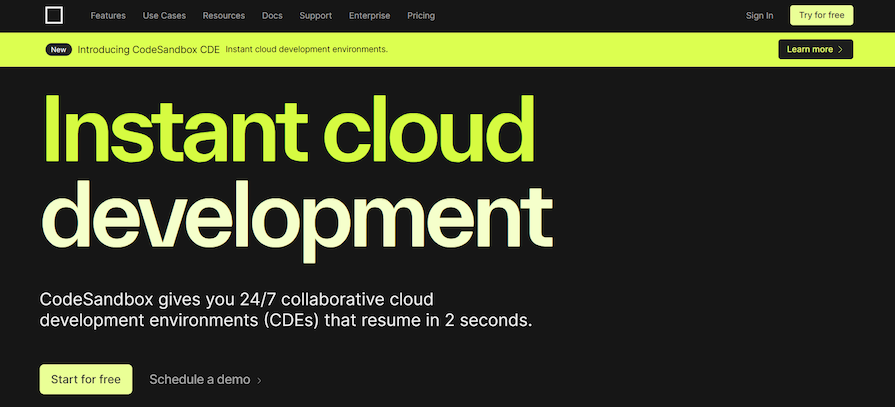Click the Sign In link

[759, 16]
